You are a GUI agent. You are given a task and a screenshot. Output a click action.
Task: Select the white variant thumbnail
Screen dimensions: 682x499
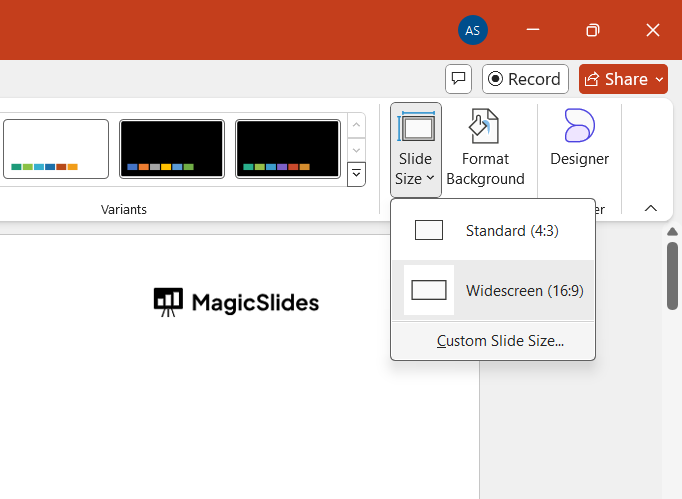[x=56, y=149]
